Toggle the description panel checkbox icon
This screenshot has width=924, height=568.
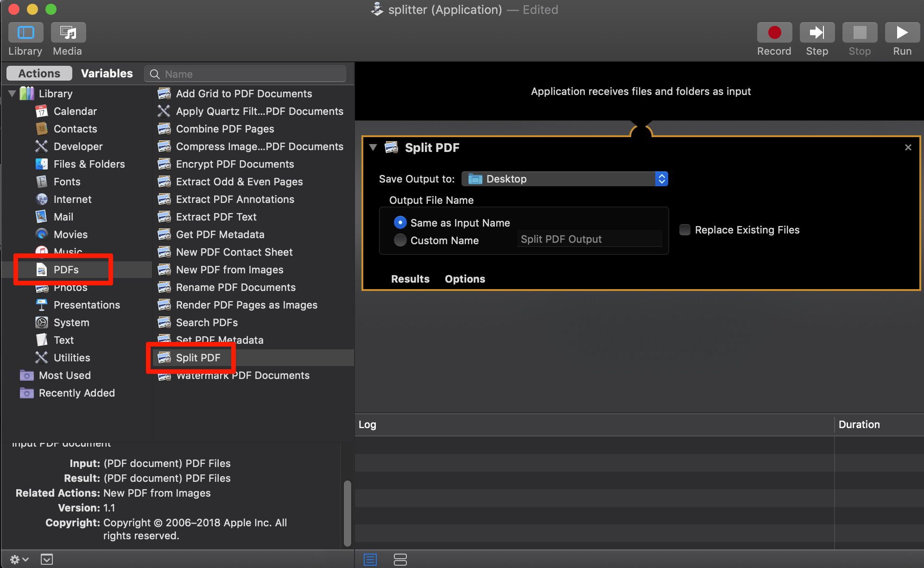point(47,559)
